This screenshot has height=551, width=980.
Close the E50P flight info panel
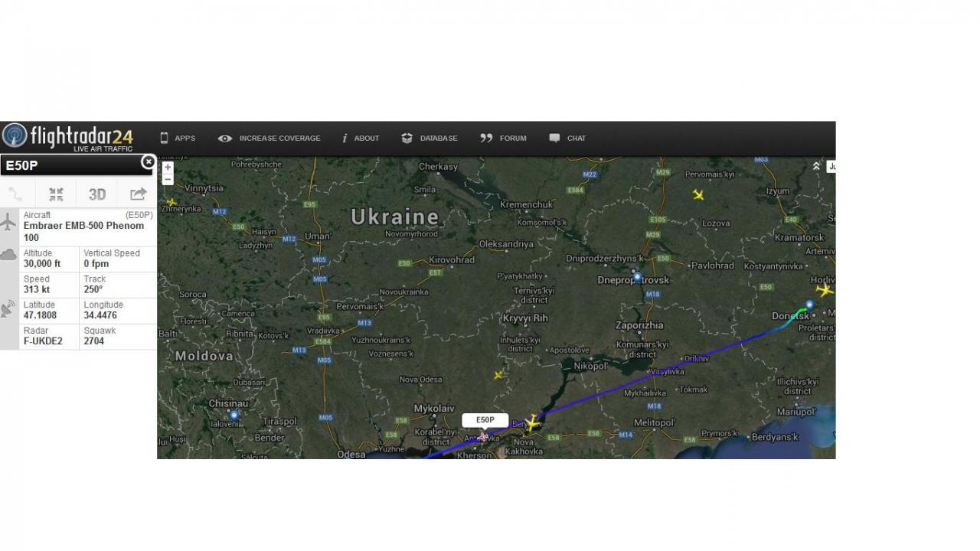point(148,162)
